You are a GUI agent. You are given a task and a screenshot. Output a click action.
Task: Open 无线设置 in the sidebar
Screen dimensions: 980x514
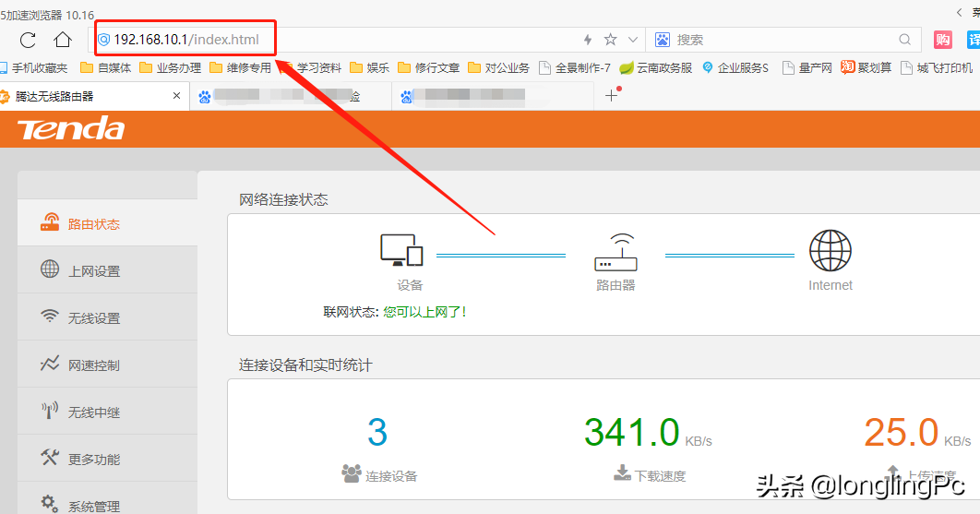107,317
